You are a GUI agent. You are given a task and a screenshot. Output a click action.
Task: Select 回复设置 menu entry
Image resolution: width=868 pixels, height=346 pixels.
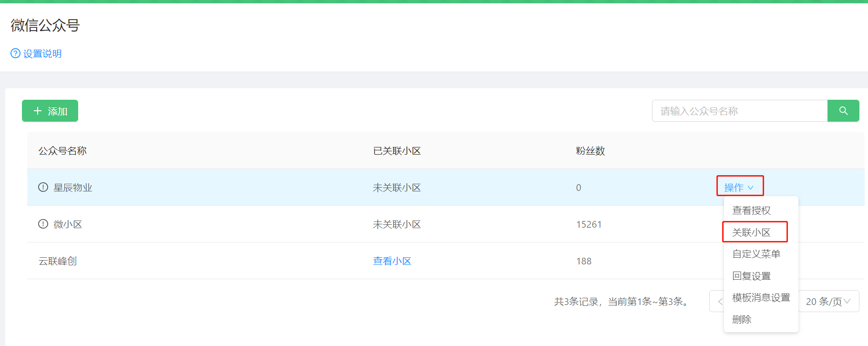[751, 276]
